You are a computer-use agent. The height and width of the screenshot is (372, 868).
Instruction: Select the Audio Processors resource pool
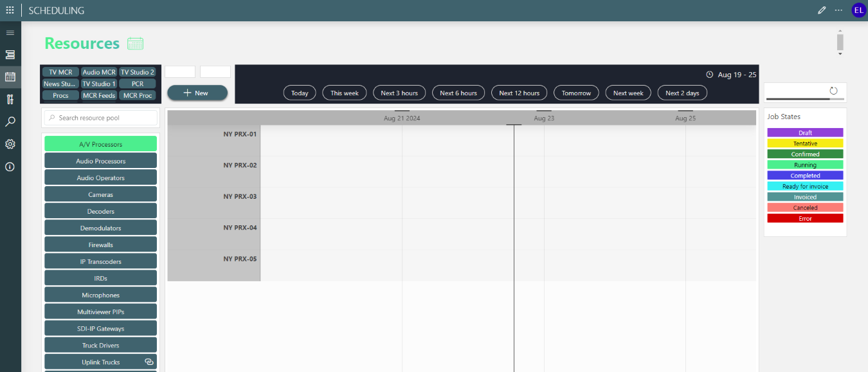point(100,161)
